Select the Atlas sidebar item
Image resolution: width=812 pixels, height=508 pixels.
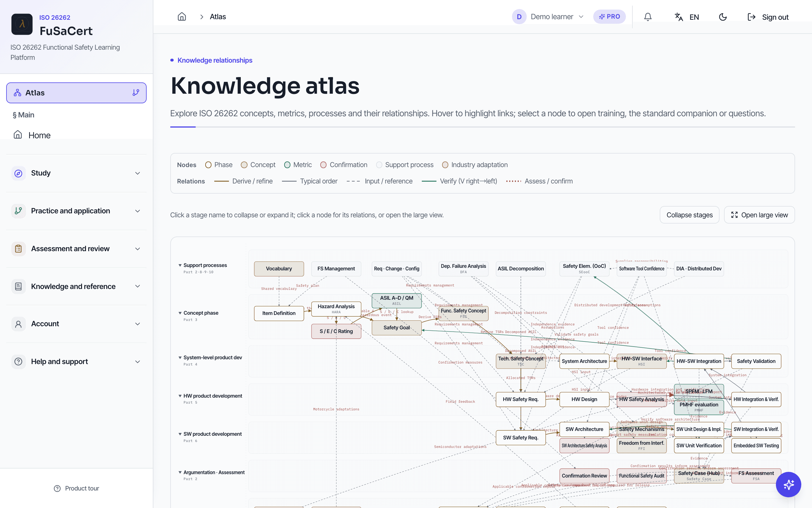[76, 93]
